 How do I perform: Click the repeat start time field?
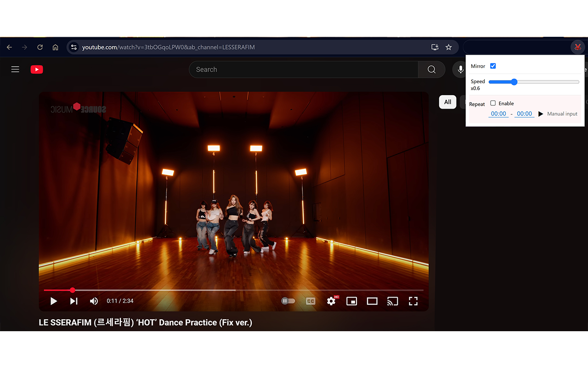pos(498,114)
